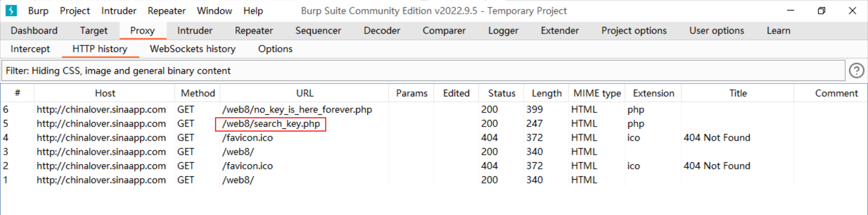Sort by the Host column header
This screenshot has height=215, width=868.
click(x=105, y=93)
